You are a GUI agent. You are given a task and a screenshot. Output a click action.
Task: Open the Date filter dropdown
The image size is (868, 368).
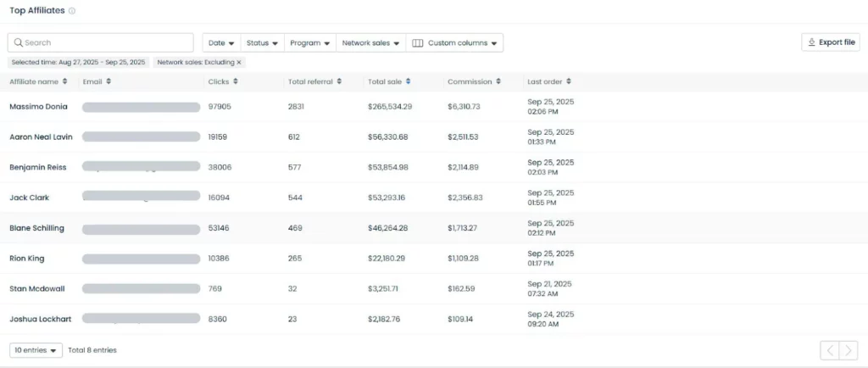pos(221,42)
